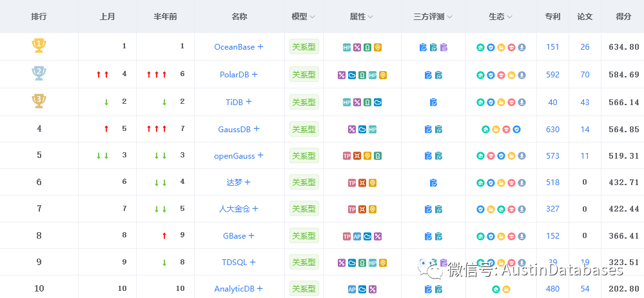Image resolution: width=644 pixels, height=298 pixels.
Task: Open the GaussDB database link
Action: pos(235,130)
